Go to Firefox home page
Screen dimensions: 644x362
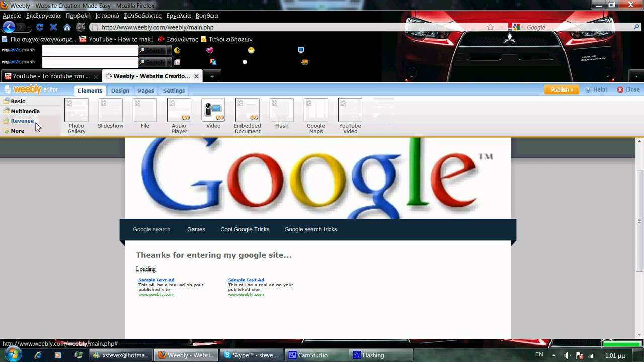click(x=67, y=27)
